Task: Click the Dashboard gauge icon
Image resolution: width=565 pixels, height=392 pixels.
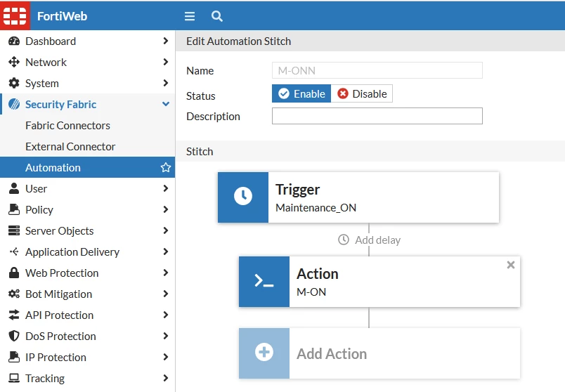Action: (14, 41)
